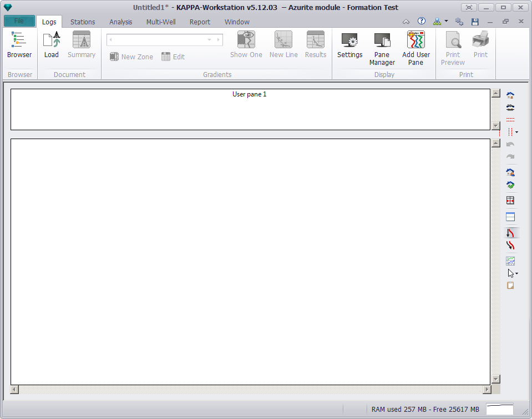Save the document with the floppy icon
Screen dimensions: 532x419
475,22
